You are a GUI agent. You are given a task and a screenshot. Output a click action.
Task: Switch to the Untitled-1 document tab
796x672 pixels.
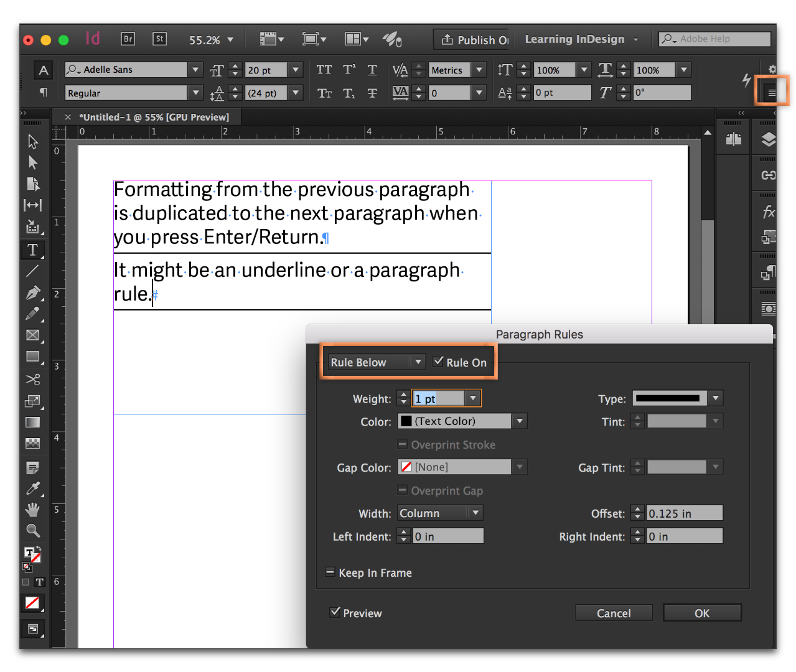point(154,117)
